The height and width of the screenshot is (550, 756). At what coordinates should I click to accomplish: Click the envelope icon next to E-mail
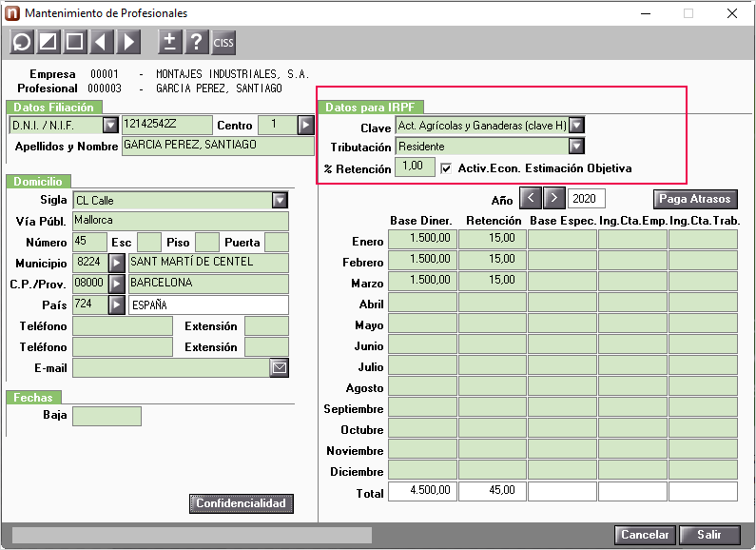280,367
